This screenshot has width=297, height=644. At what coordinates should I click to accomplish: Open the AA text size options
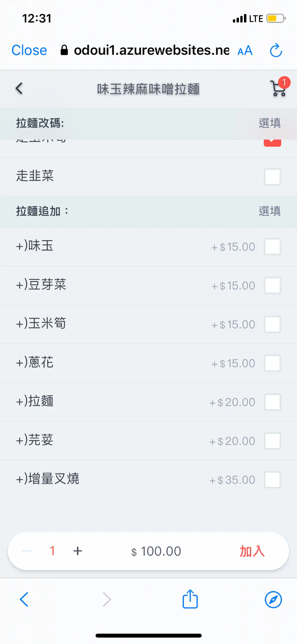245,50
